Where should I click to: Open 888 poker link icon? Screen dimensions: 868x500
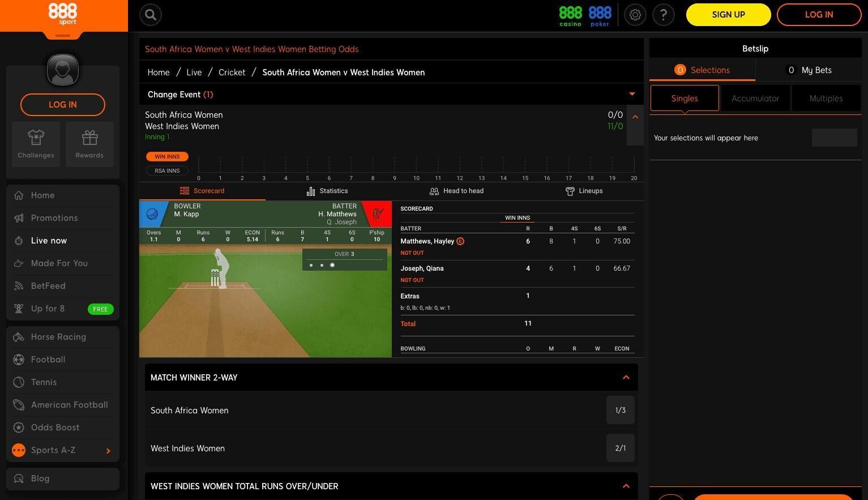(x=600, y=16)
